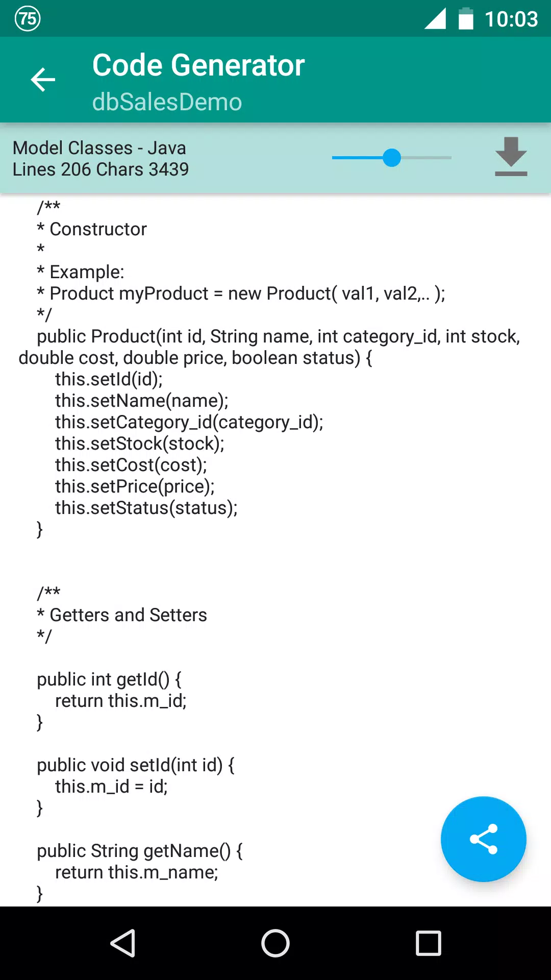
Task: Tap the blue share floating button
Action: coord(483,839)
